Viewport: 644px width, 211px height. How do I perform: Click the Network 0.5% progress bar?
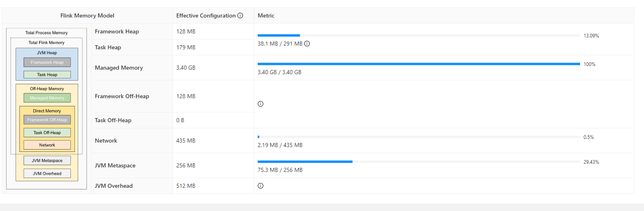[418, 137]
